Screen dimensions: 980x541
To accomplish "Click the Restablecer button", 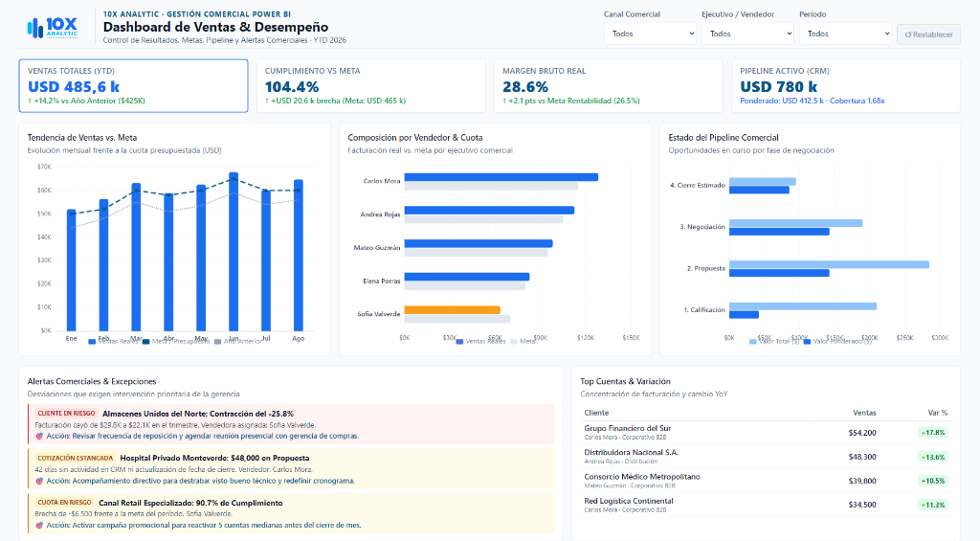I will click(928, 34).
